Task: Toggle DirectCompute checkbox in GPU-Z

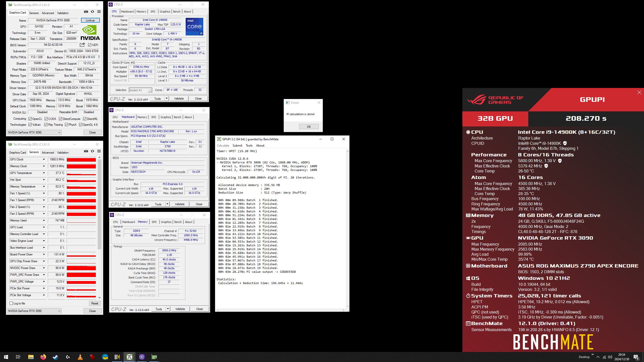Action: point(60,119)
